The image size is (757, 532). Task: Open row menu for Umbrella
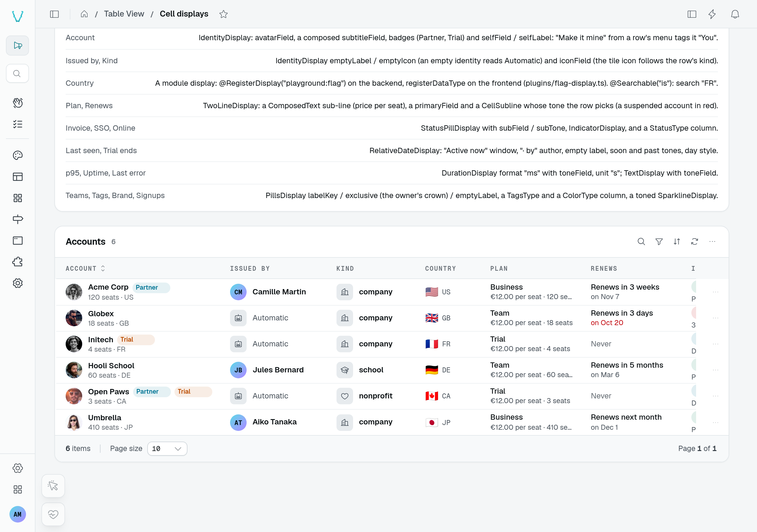coord(715,423)
